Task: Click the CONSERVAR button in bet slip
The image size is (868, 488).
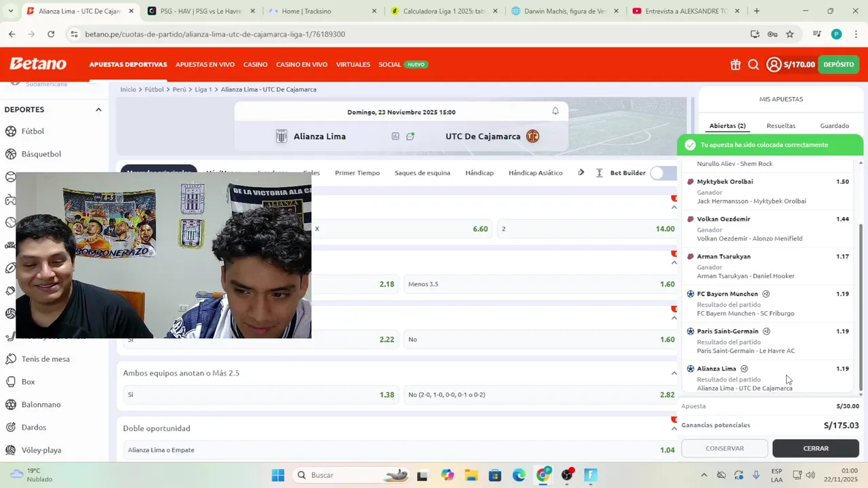Action: (725, 448)
